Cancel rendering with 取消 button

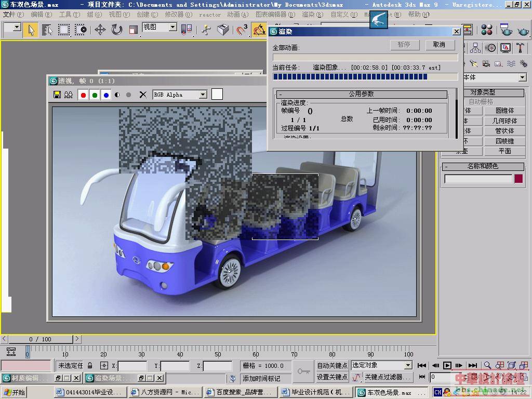point(439,45)
